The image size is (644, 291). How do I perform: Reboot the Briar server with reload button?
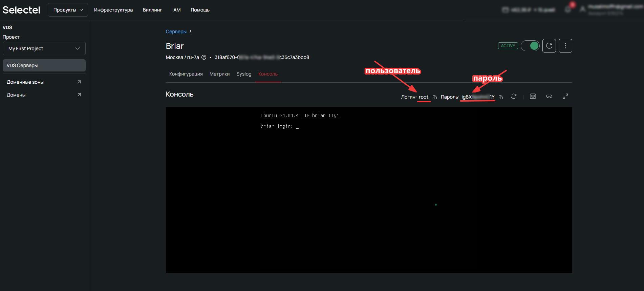point(549,46)
